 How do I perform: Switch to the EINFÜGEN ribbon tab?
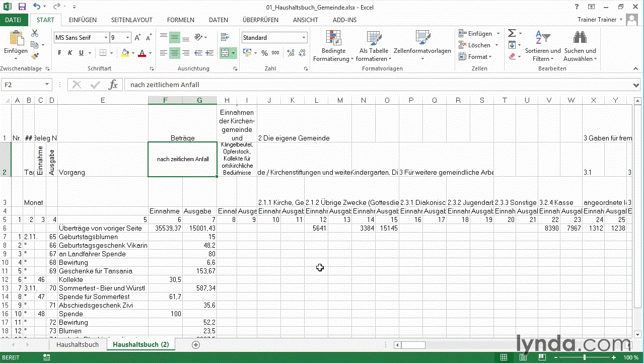click(x=83, y=20)
